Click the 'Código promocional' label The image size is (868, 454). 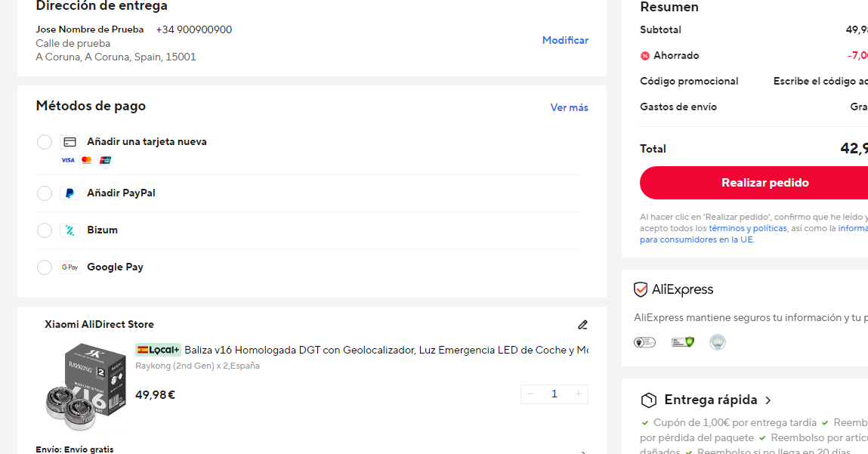(x=689, y=82)
